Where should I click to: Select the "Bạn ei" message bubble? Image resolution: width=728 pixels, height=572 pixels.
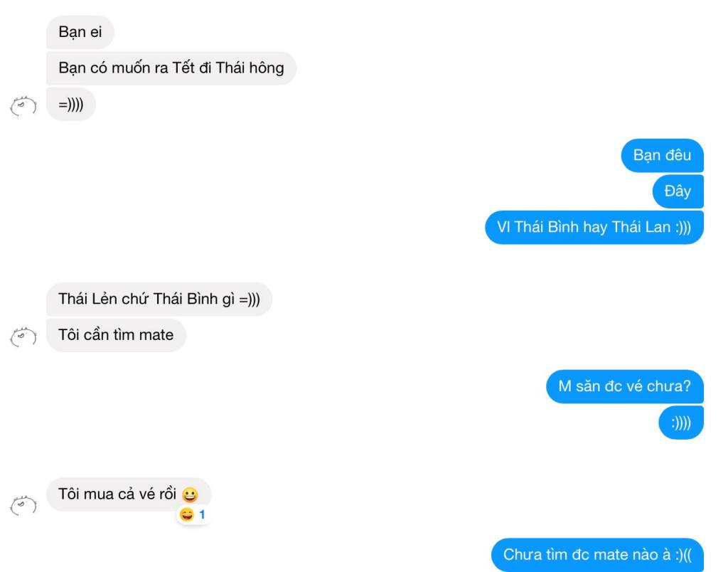point(80,32)
